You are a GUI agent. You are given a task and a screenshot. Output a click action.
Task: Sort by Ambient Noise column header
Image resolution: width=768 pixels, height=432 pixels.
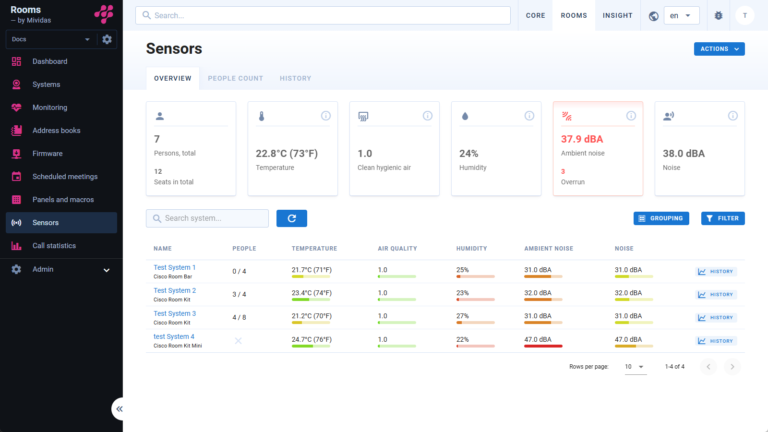pyautogui.click(x=549, y=249)
